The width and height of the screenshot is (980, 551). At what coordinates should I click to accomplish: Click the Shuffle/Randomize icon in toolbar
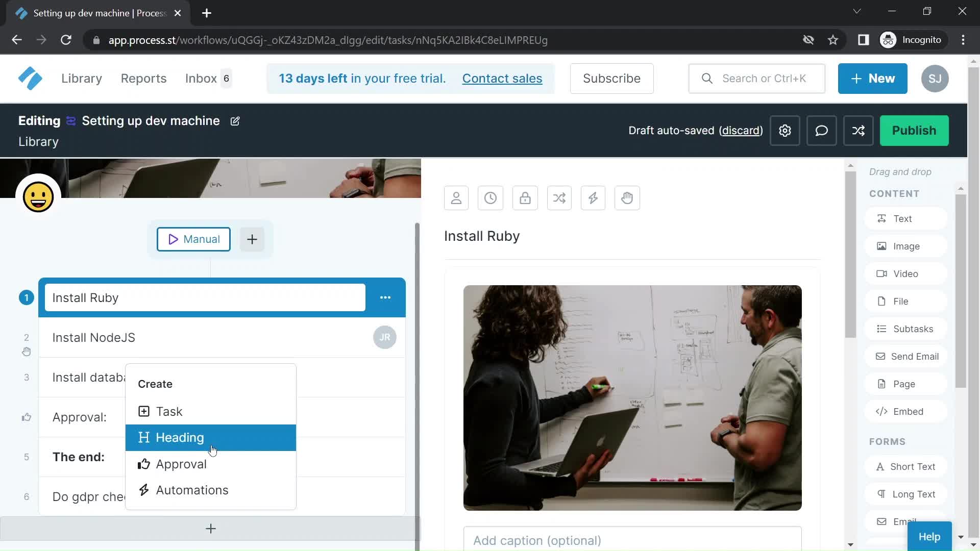(x=559, y=198)
